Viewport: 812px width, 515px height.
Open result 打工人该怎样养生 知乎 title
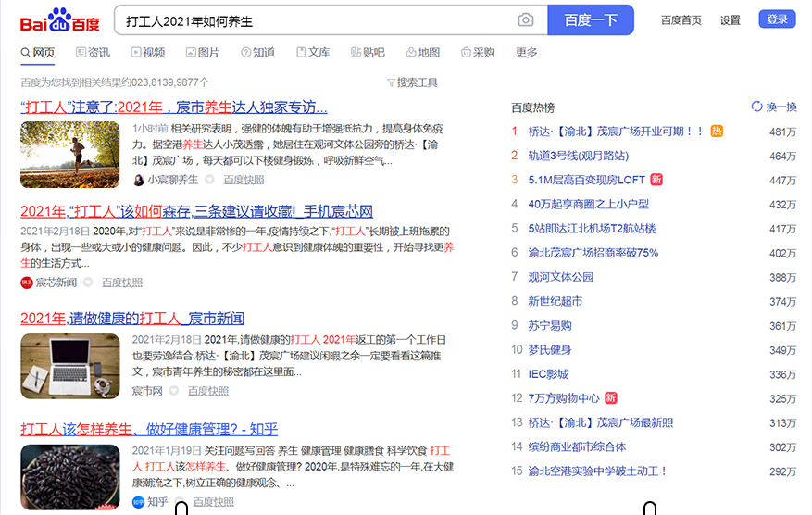(x=149, y=429)
